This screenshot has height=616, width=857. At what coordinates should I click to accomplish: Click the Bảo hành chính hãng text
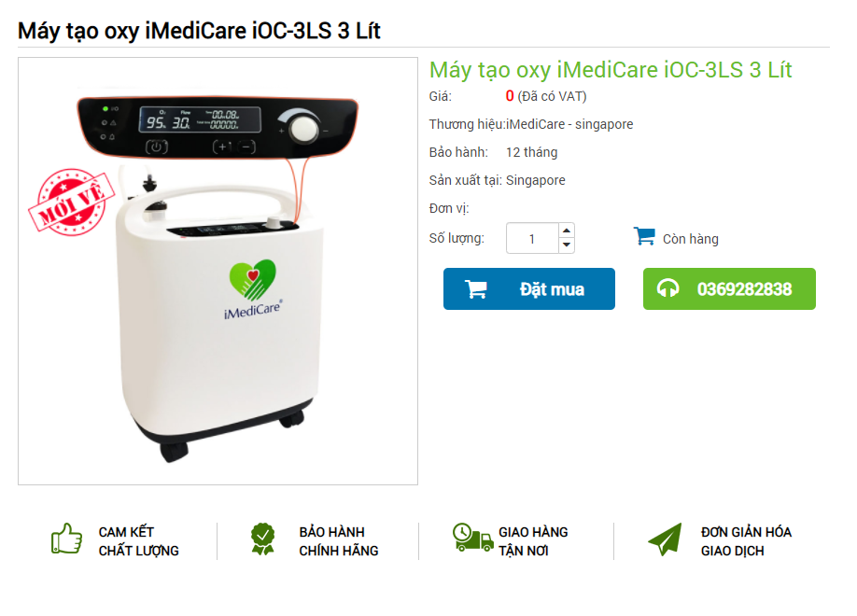coord(338,541)
